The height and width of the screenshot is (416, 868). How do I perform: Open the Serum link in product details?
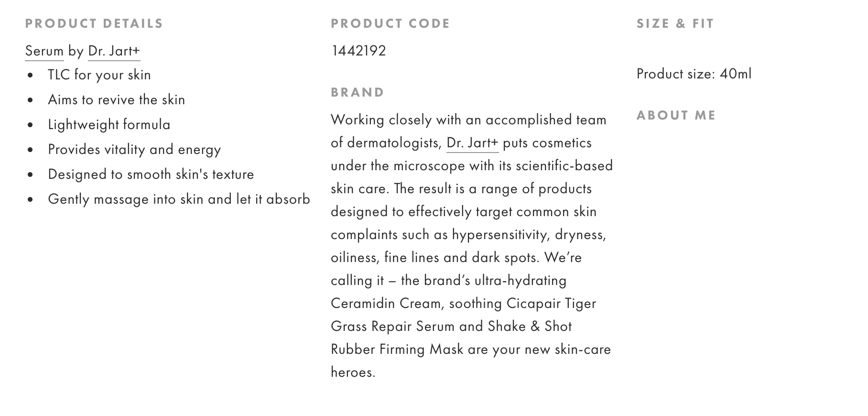click(x=44, y=51)
